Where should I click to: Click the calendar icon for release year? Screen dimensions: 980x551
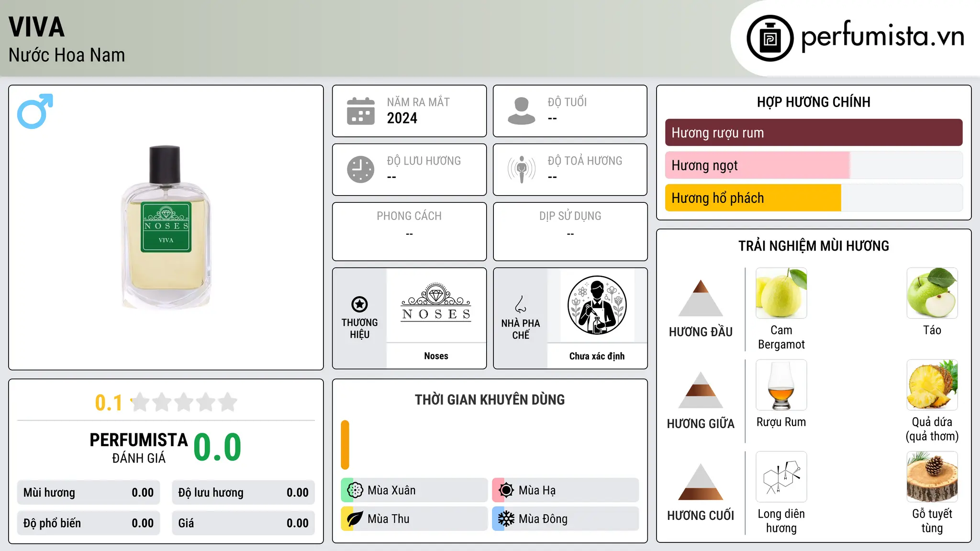click(361, 111)
